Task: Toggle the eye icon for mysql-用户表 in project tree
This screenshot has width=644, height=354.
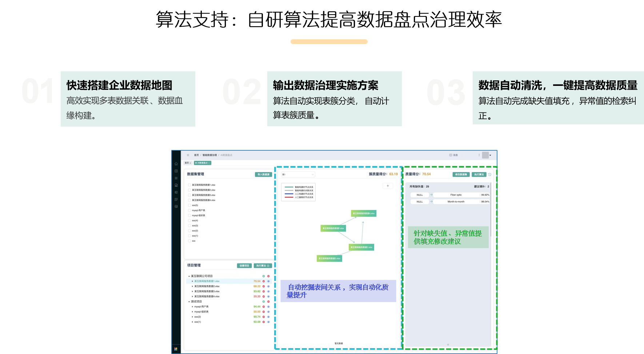Action: coord(268,307)
